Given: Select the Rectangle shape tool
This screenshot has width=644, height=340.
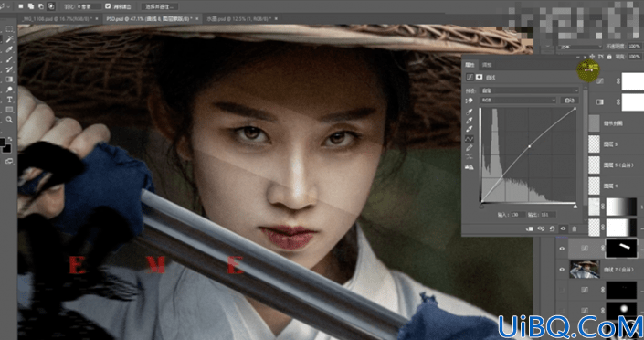Looking at the screenshot, I should 9,110.
